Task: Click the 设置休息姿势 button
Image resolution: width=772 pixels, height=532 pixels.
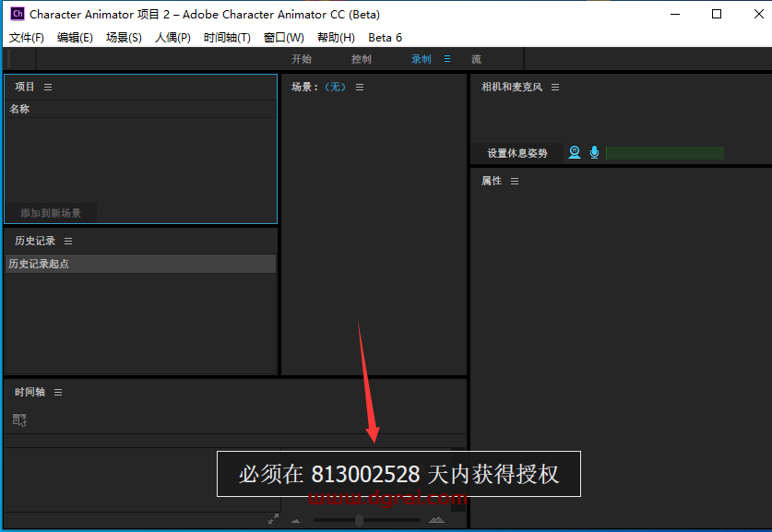Action: 517,153
